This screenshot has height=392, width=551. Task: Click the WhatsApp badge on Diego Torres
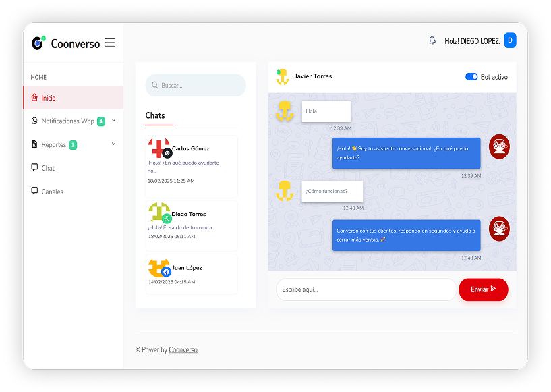(x=167, y=219)
